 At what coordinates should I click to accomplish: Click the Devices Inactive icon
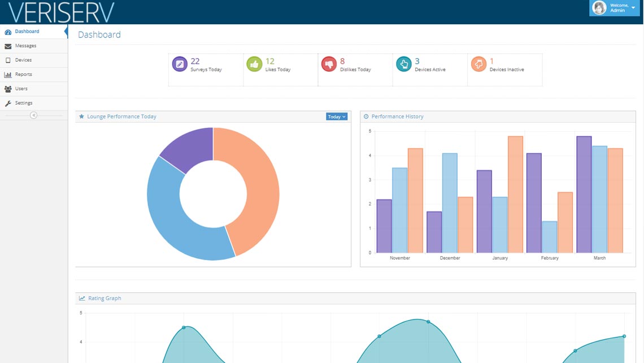tap(478, 64)
